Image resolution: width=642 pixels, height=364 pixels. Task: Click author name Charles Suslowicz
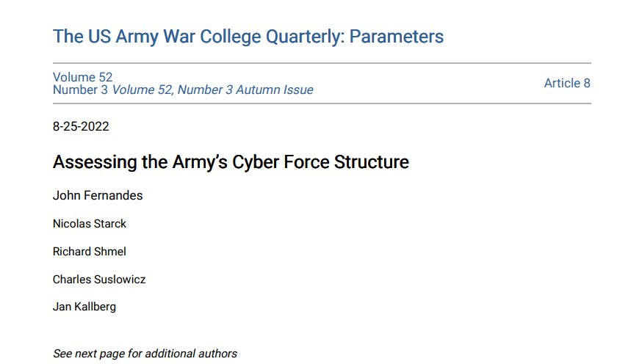[x=99, y=280]
